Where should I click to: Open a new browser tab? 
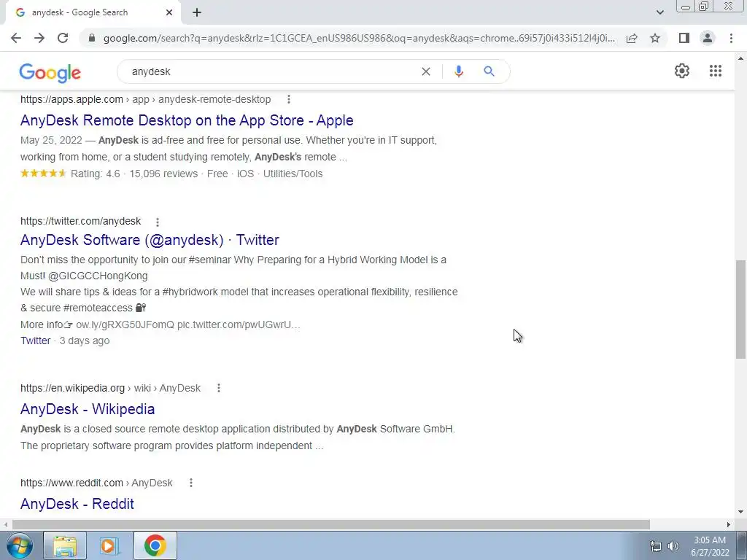(x=197, y=13)
